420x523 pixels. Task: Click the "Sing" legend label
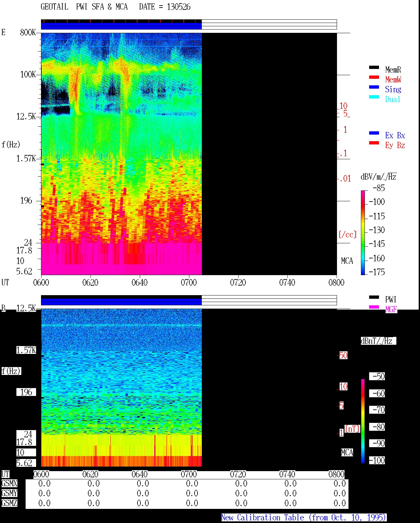coord(393,89)
